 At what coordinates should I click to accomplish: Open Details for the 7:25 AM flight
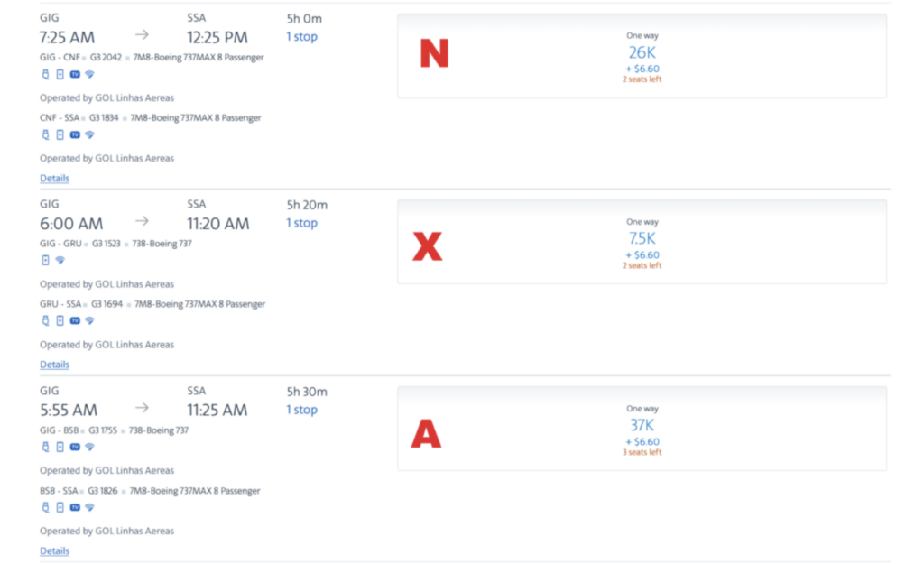point(54,179)
